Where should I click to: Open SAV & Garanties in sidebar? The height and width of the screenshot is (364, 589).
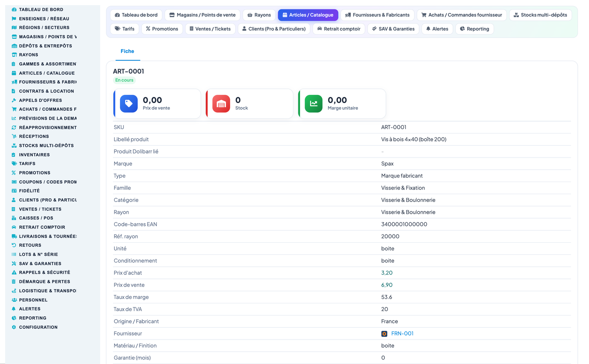coord(40,264)
